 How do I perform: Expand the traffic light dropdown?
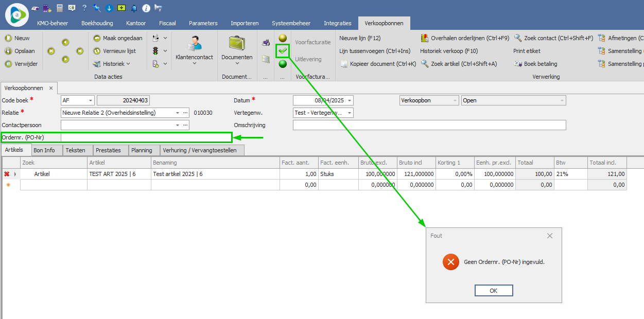[x=165, y=51]
